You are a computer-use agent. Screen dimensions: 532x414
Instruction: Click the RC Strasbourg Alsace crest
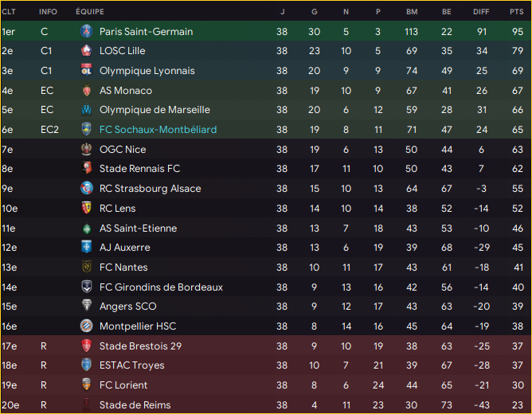point(87,188)
